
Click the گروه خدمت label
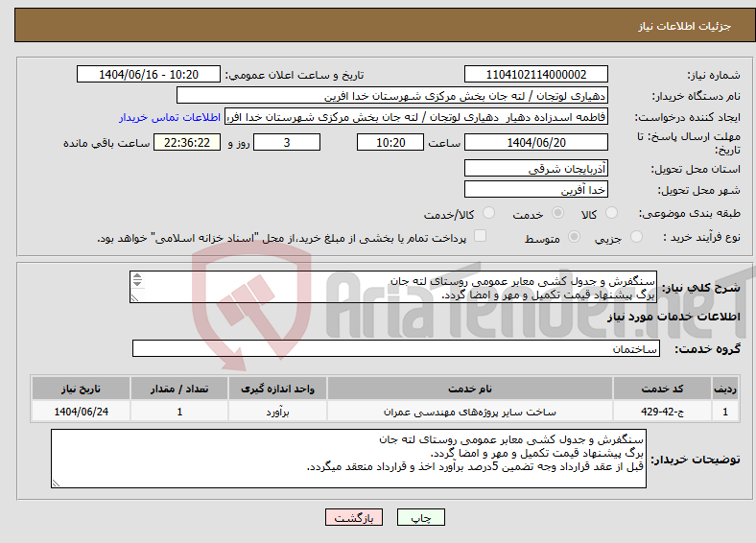(x=707, y=349)
